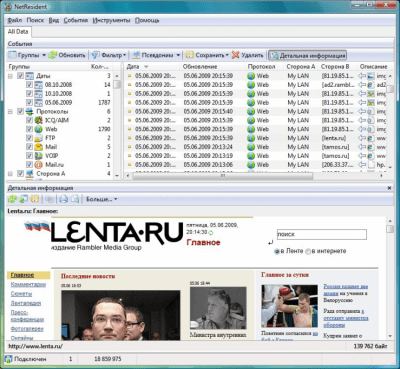Open the Больше... dropdown
This screenshot has height=369, width=400.
click(x=102, y=199)
